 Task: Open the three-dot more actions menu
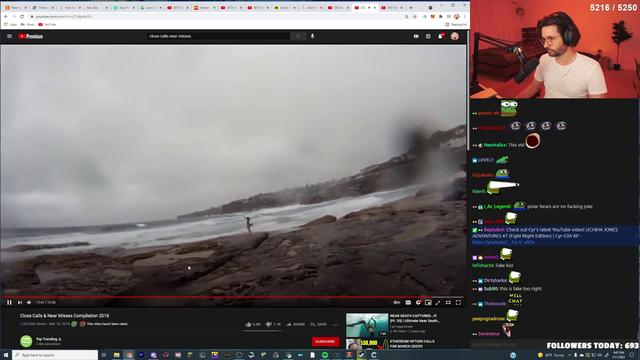coord(335,325)
